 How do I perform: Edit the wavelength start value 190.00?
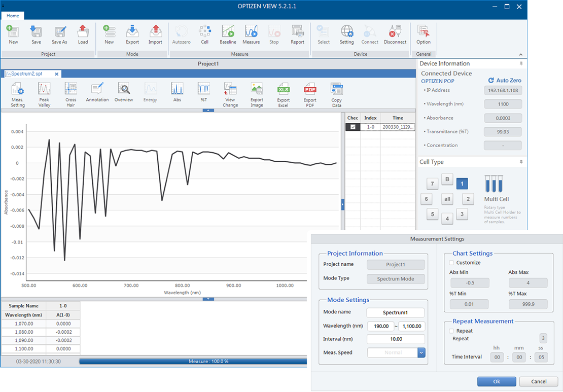[x=381, y=326]
